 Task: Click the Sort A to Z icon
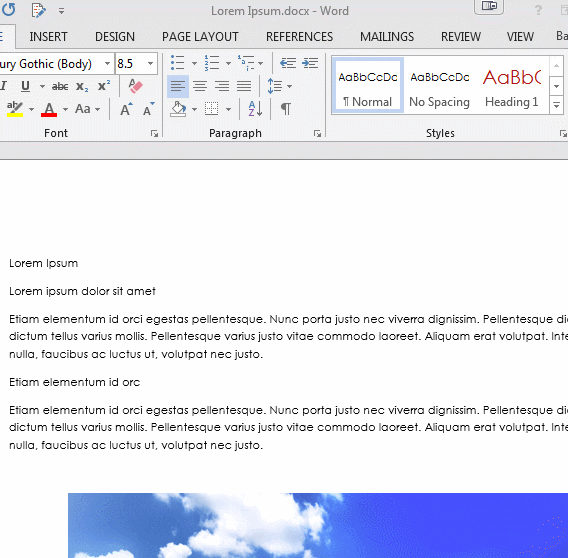tap(255, 109)
